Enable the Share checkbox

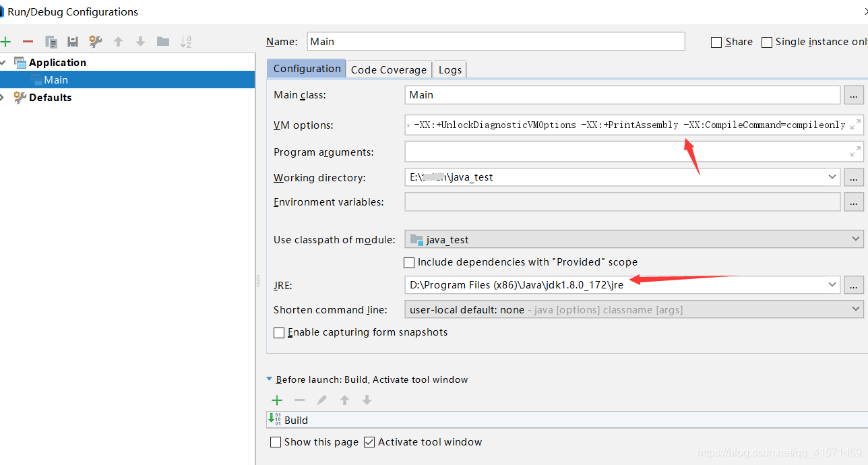(716, 42)
